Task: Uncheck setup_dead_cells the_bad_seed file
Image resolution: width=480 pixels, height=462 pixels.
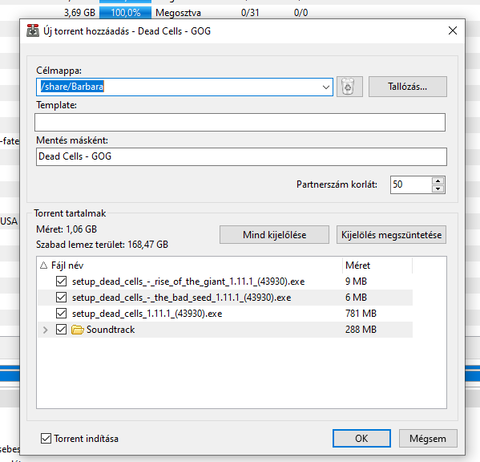Action: tap(61, 297)
